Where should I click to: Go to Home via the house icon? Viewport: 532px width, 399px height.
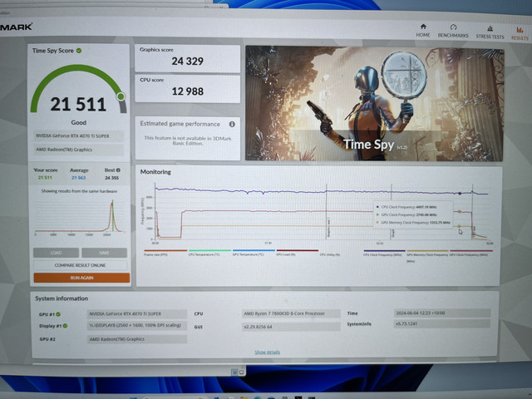[423, 27]
